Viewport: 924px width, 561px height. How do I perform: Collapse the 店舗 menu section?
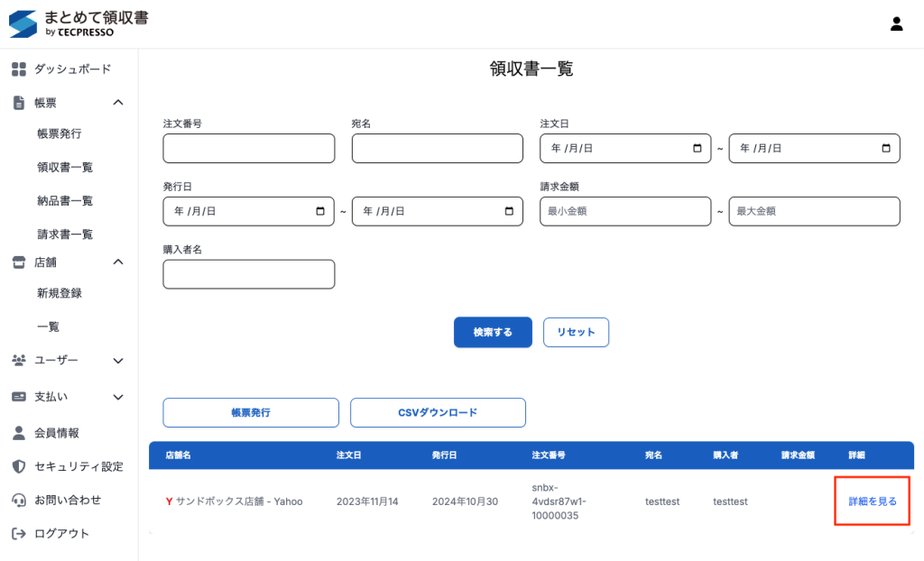pyautogui.click(x=118, y=262)
